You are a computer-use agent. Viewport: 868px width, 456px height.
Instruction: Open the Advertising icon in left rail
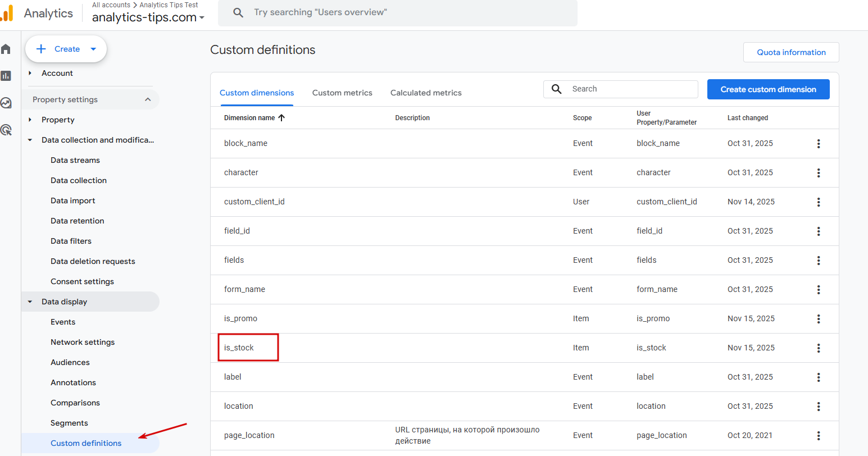pos(6,130)
